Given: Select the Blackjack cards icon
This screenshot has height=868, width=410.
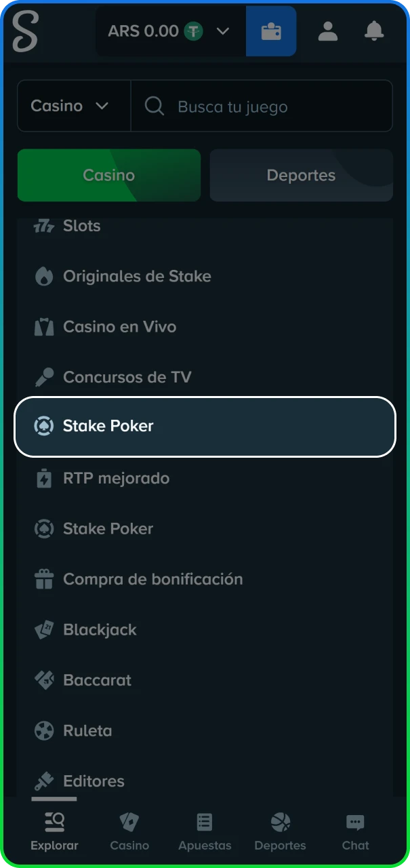Looking at the screenshot, I should (44, 629).
